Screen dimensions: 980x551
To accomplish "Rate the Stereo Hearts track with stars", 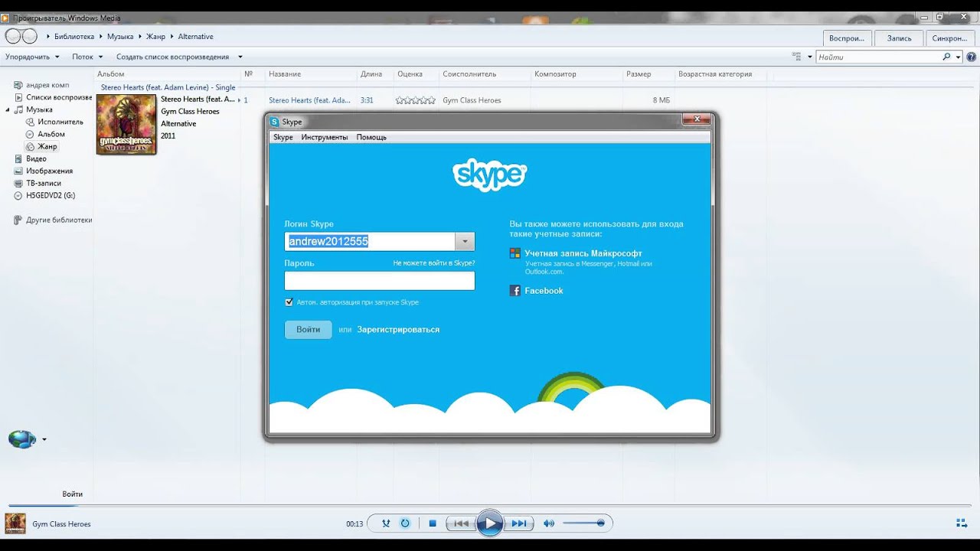I will click(416, 100).
